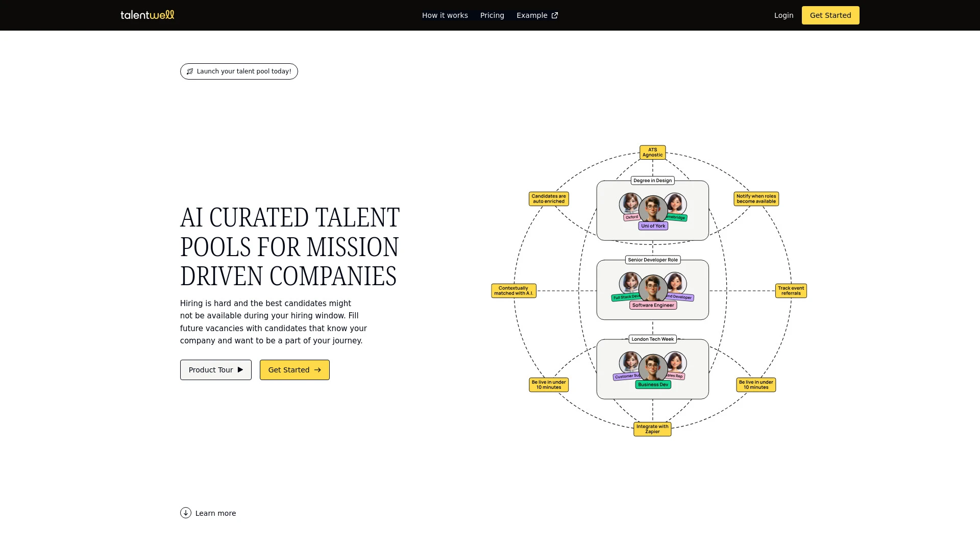Open the Pricing page

492,15
